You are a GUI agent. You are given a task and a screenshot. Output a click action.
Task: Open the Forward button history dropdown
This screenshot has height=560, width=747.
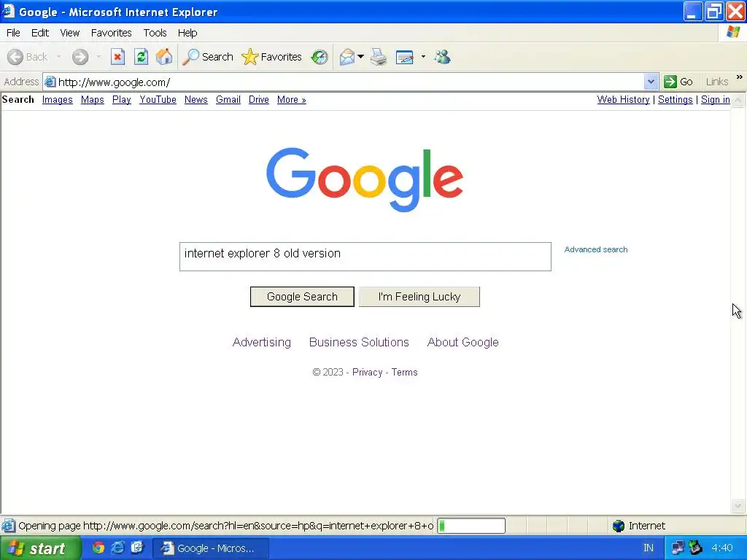click(x=98, y=57)
